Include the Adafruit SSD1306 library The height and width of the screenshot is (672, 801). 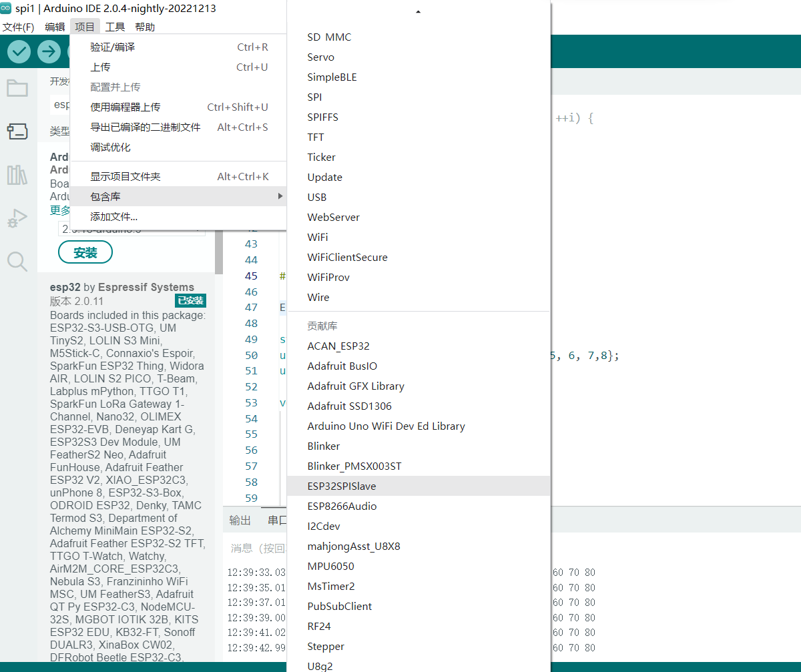(x=419, y=406)
